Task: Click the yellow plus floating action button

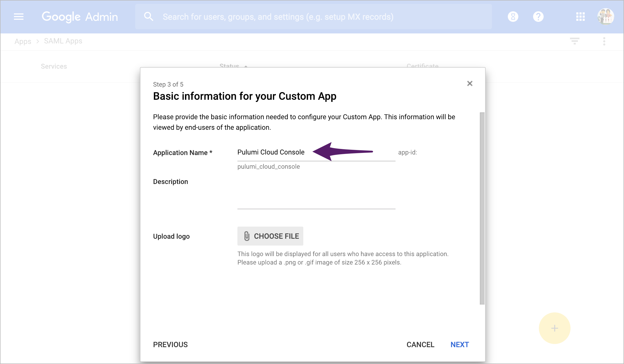Action: tap(554, 328)
